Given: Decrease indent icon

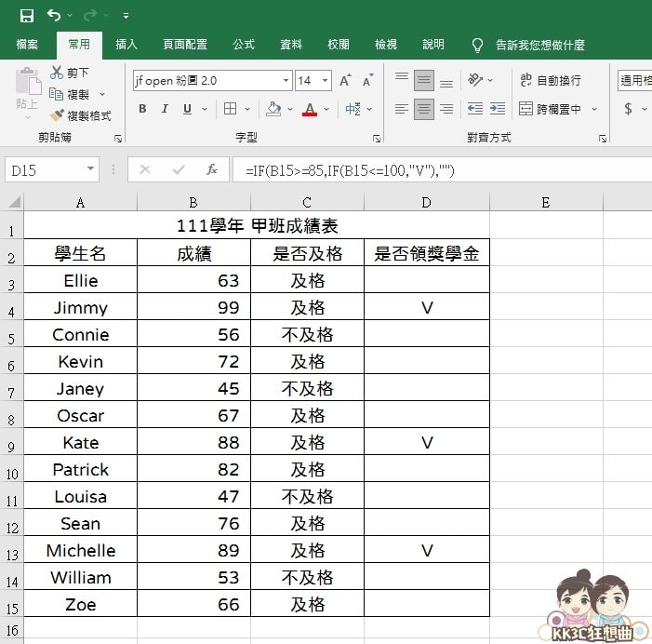Looking at the screenshot, I should (x=475, y=109).
